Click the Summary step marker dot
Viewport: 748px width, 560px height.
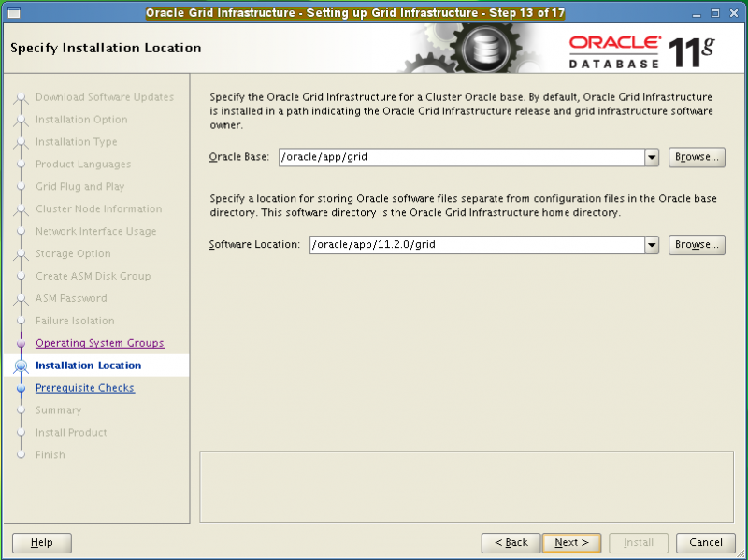22,410
